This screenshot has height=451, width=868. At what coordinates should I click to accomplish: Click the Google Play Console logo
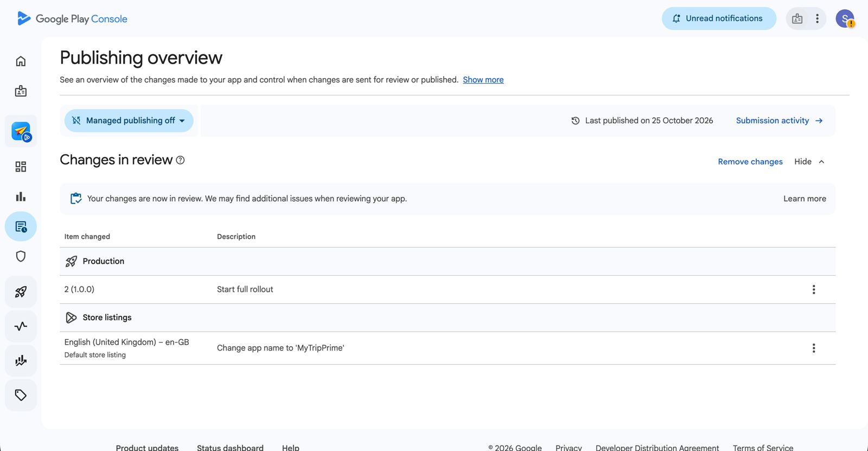click(72, 18)
